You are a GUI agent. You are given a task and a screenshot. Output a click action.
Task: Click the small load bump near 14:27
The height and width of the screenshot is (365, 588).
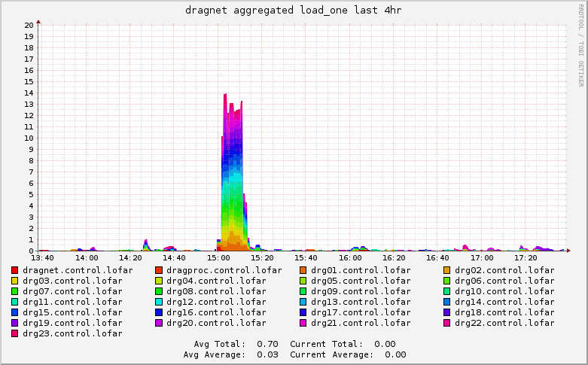146,245
